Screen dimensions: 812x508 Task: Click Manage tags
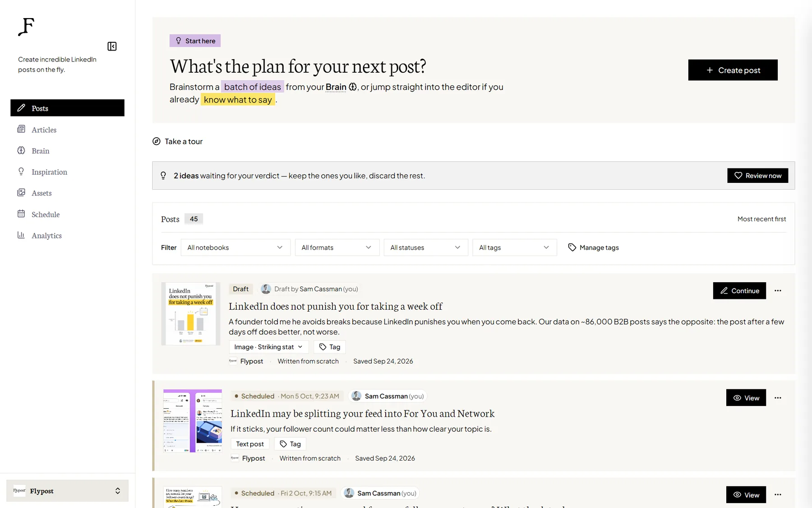[593, 247]
